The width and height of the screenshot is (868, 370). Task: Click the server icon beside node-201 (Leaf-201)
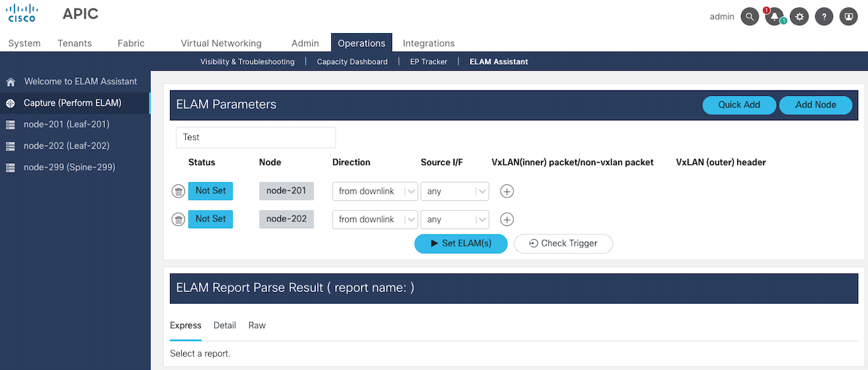[x=11, y=125]
